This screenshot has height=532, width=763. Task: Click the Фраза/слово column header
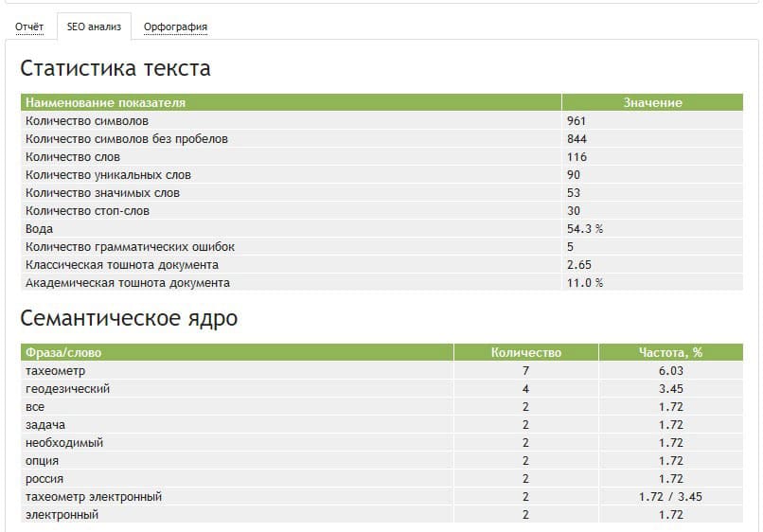pyautogui.click(x=63, y=352)
